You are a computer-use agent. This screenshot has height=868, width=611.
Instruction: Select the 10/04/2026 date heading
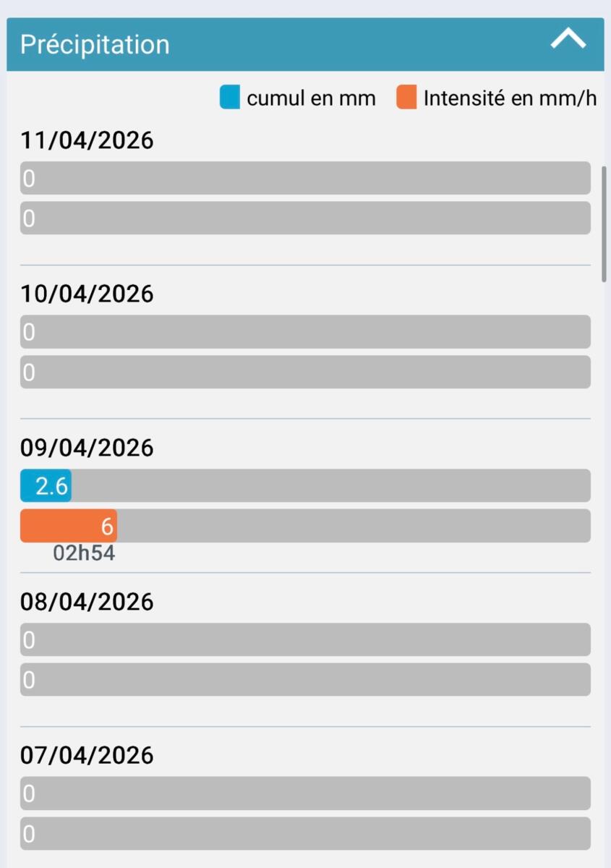pyautogui.click(x=87, y=294)
